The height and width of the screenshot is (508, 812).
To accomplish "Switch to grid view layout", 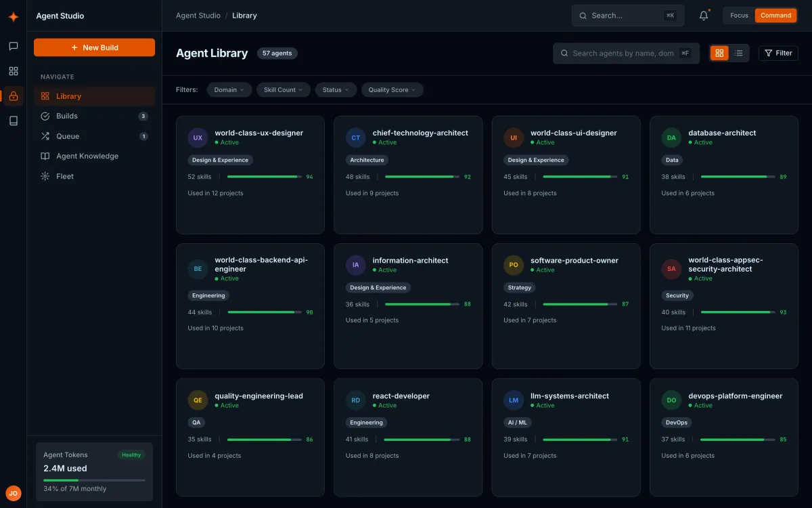I will click(719, 53).
